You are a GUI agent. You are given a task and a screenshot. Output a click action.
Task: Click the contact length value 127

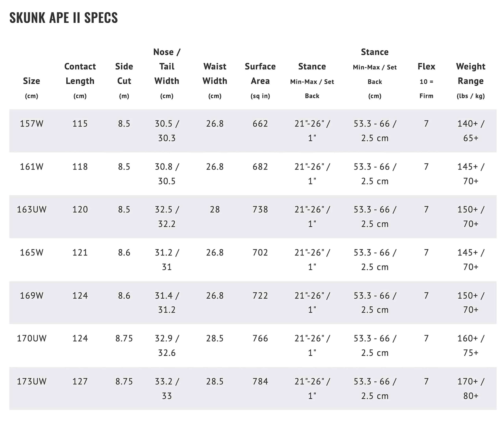(x=80, y=381)
